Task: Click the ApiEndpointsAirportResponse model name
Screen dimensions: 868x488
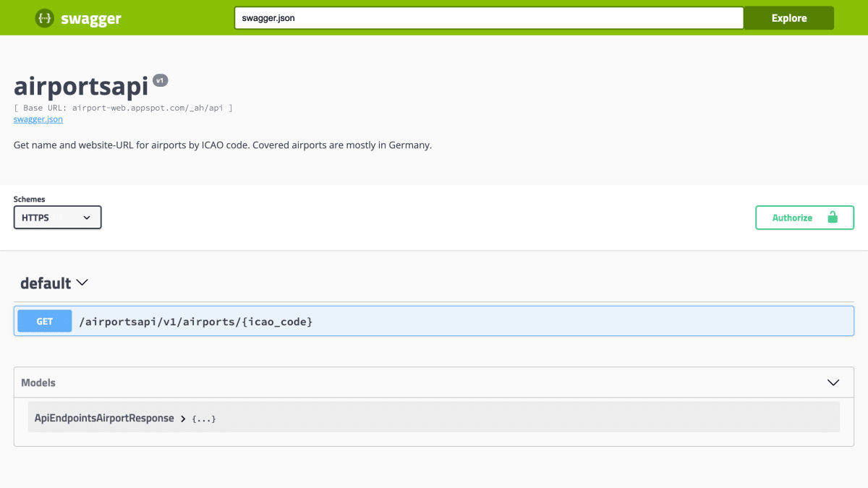Action: click(x=104, y=418)
